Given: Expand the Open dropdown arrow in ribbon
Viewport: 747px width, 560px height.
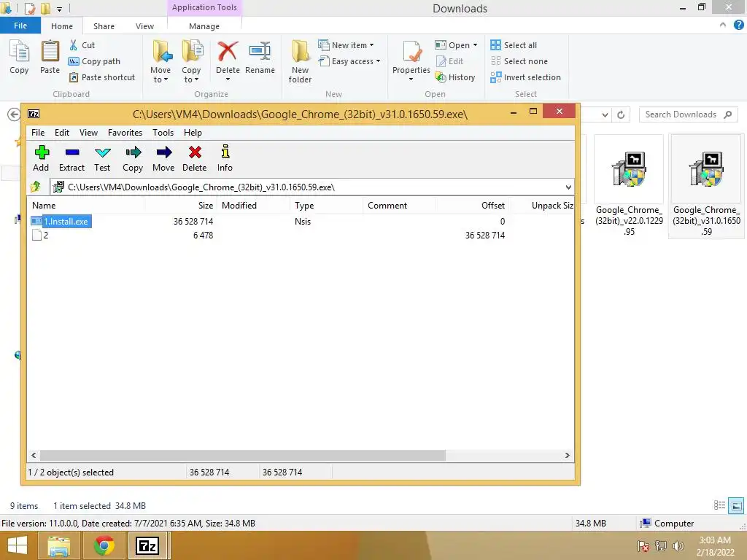Looking at the screenshot, I should 475,45.
